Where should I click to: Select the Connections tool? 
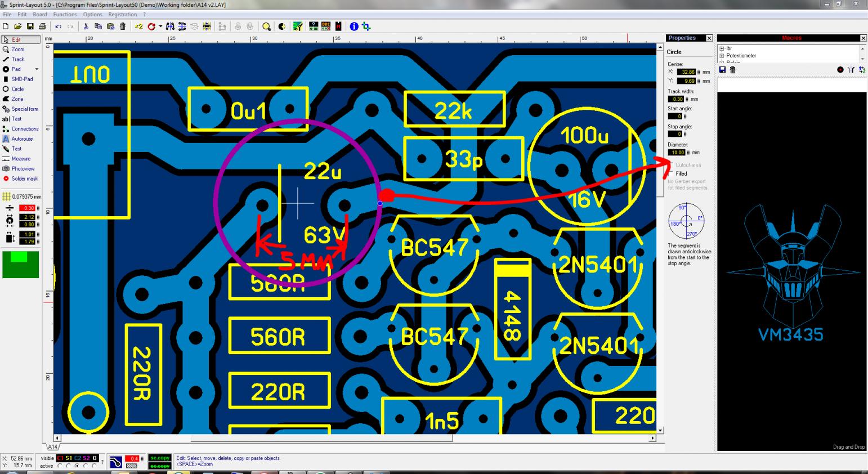(25, 129)
